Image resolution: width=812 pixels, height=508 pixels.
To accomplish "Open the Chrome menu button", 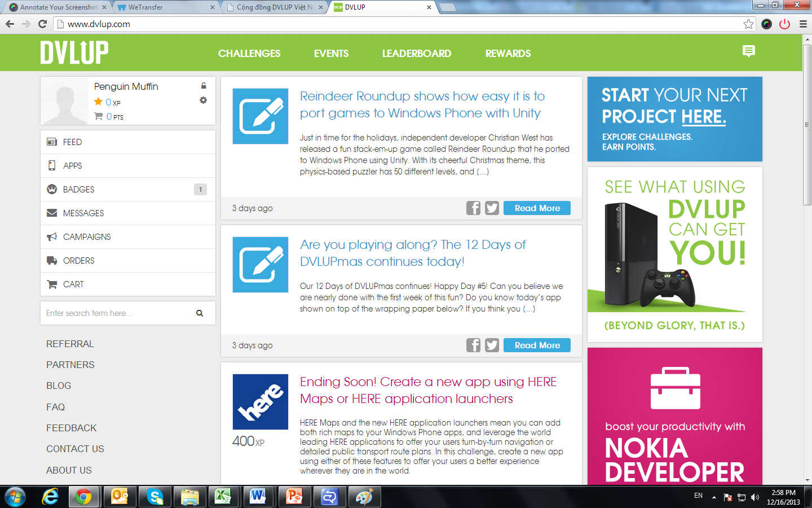I will point(803,24).
